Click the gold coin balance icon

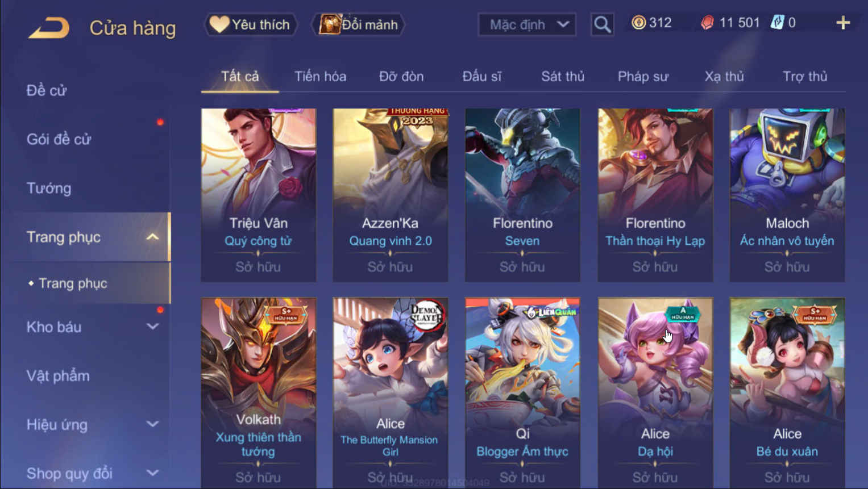click(x=638, y=23)
